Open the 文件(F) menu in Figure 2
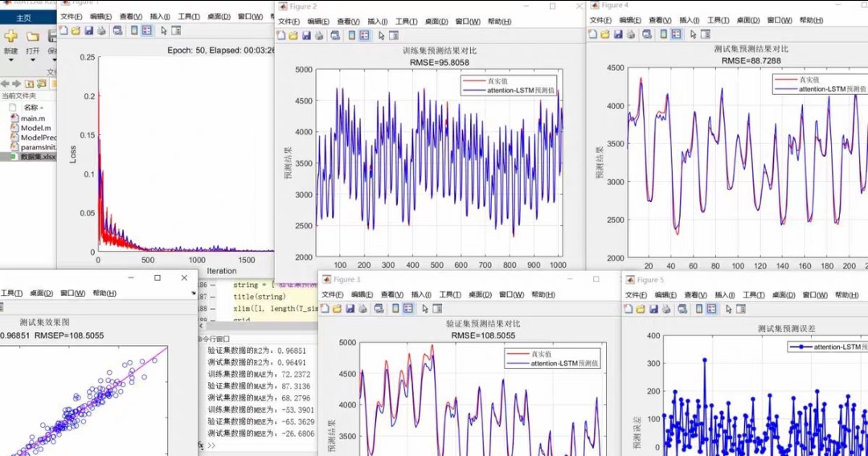This screenshot has height=456, width=868. pos(289,22)
